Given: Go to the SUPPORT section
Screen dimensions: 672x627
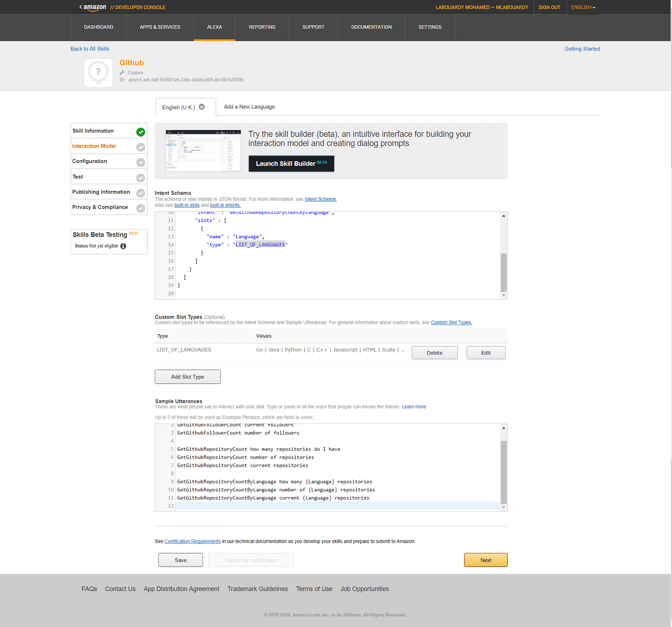Looking at the screenshot, I should coord(313,27).
